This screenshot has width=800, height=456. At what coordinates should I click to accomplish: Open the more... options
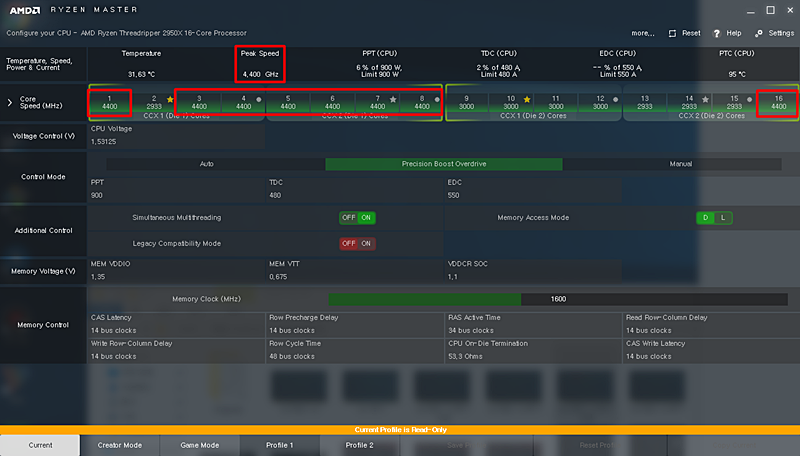(x=642, y=33)
